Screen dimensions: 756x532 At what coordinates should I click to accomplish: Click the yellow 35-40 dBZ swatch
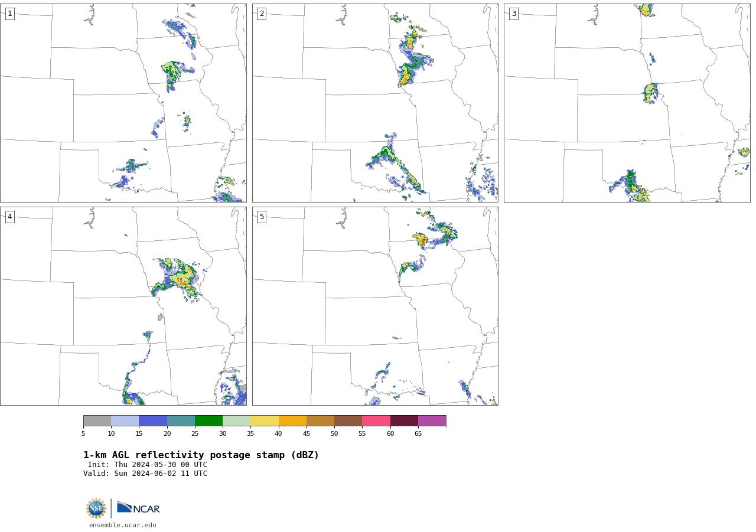[265, 421]
